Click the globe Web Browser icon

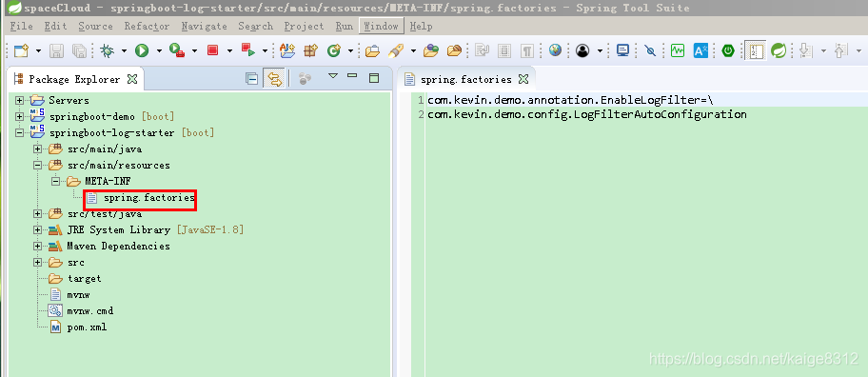click(x=555, y=50)
